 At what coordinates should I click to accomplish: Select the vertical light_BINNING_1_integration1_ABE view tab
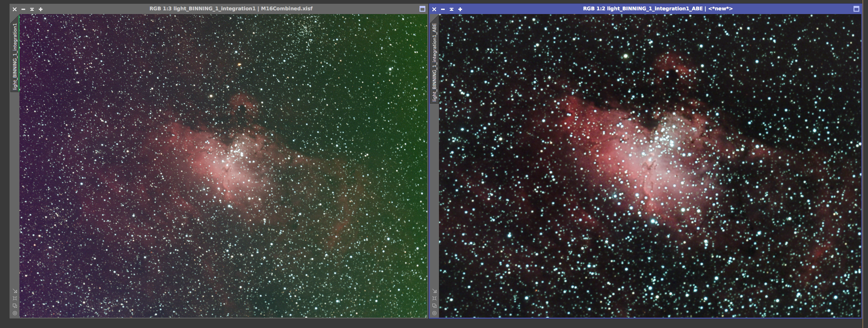pyautogui.click(x=434, y=62)
